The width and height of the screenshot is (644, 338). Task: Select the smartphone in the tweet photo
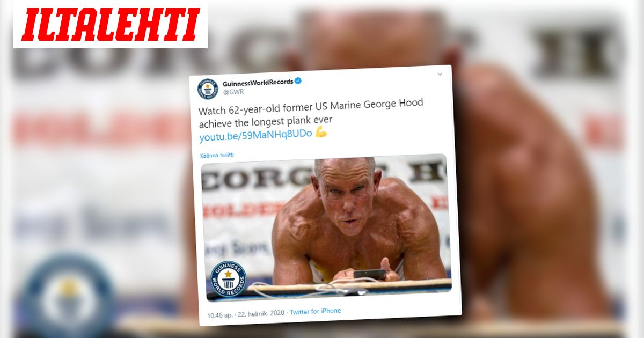[x=370, y=274]
